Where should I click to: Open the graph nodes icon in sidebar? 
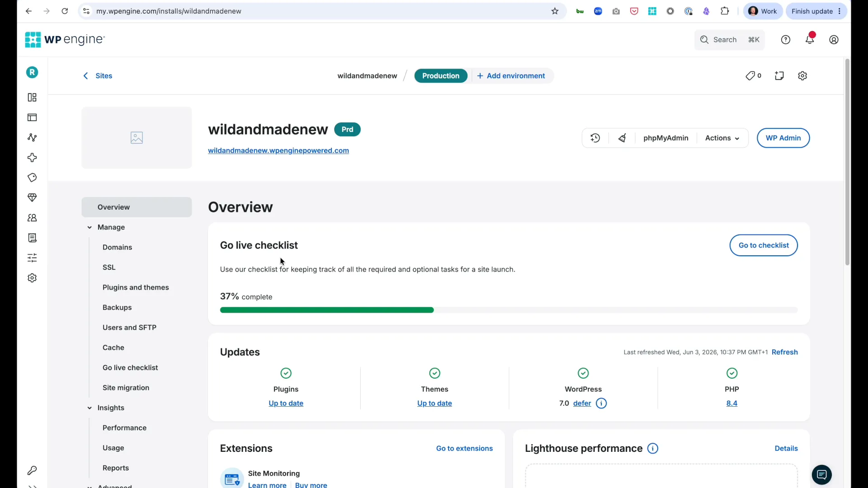click(x=32, y=137)
